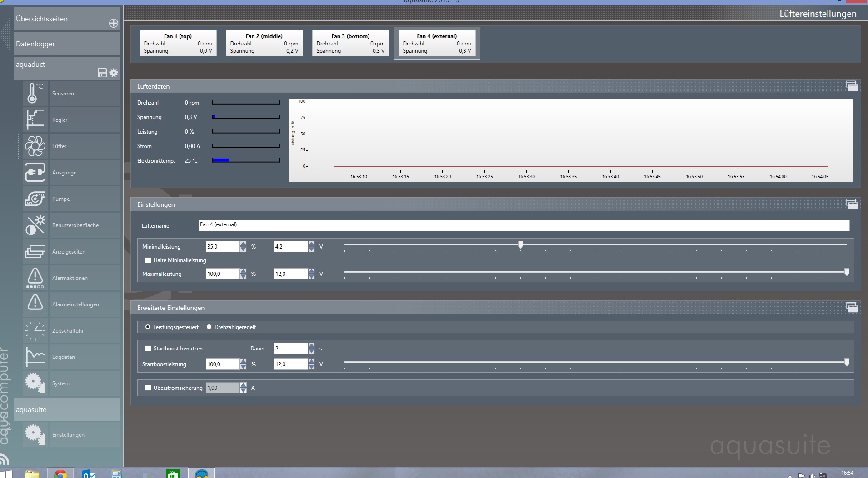Expand the aquaduct device section
Image resolution: width=868 pixels, height=478 pixels.
coord(67,68)
